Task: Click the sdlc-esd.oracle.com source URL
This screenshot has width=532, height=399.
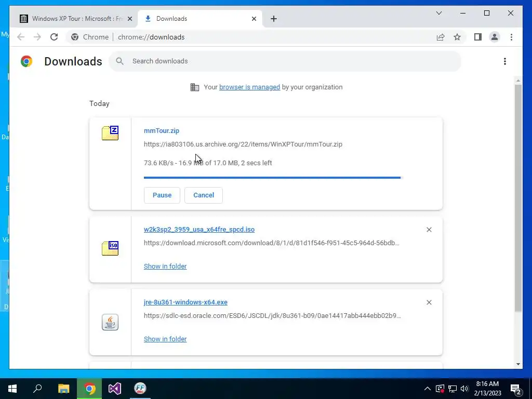Action: (x=272, y=315)
